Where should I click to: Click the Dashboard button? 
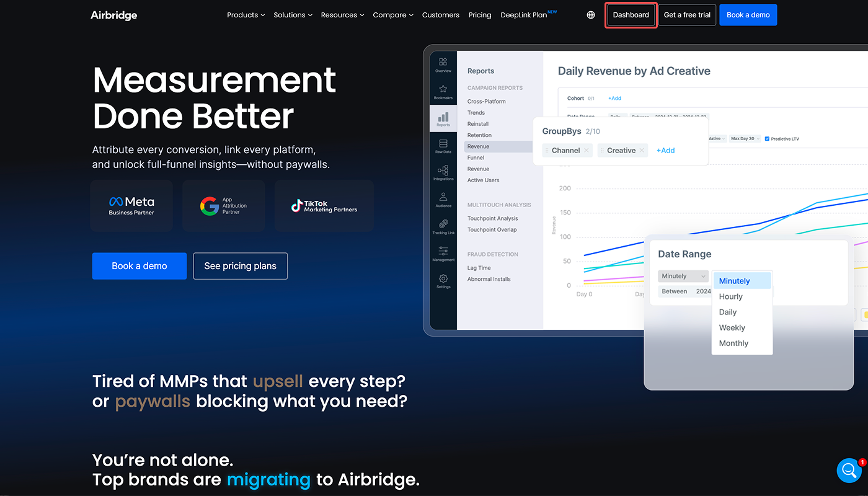pos(631,15)
